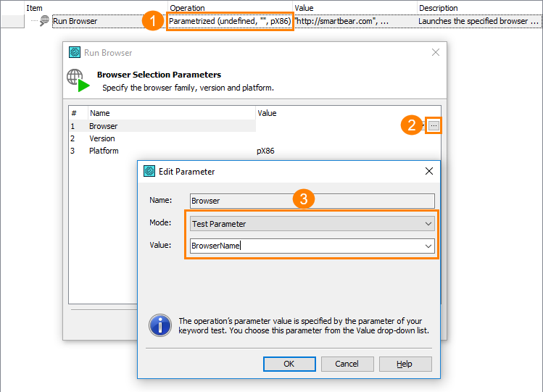Click the pX86 platform value
This screenshot has height=392, width=543.
click(265, 151)
